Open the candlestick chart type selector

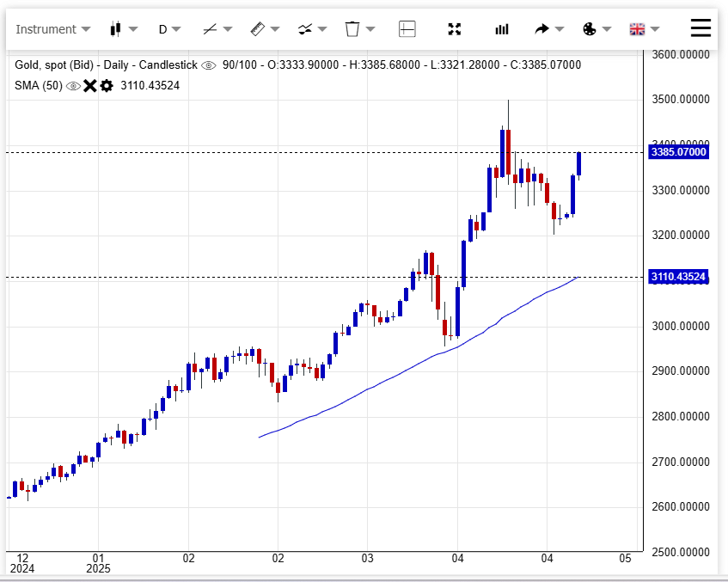coord(123,29)
